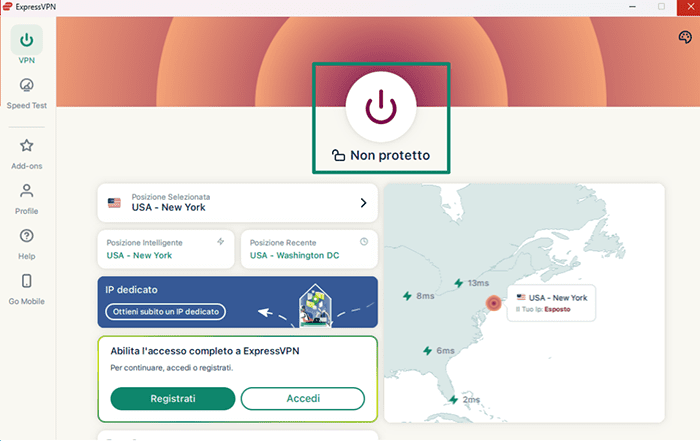Select the 2ms server on map
This screenshot has width=700, height=441.
[465, 399]
